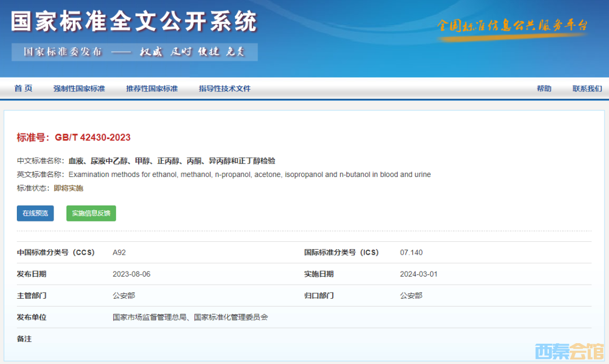Screen dimensions: 609x364
Task: Open the 推荐性国家标准 menu tab
Action: 152,88
